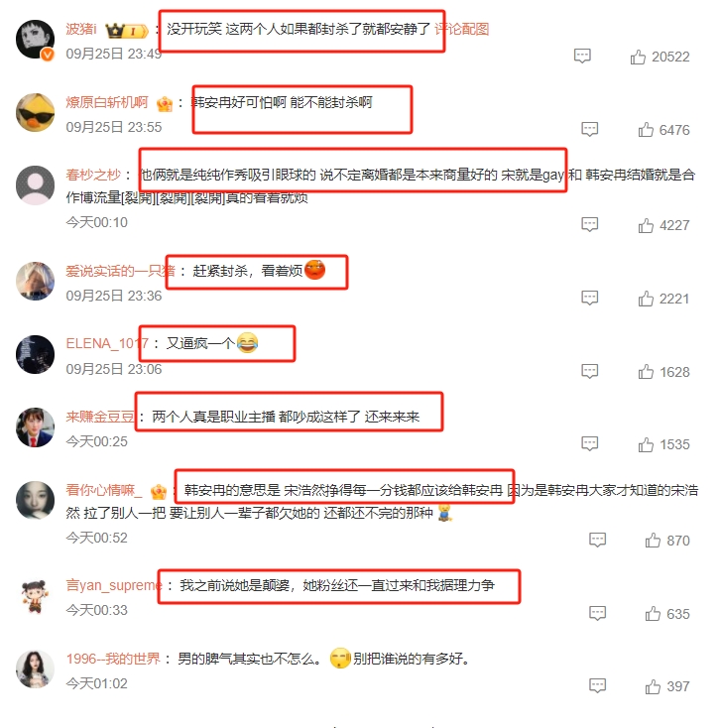720x728 pixels.
Task: Click the duck avatar of 燎原白斩机啊
Action: tap(36, 112)
